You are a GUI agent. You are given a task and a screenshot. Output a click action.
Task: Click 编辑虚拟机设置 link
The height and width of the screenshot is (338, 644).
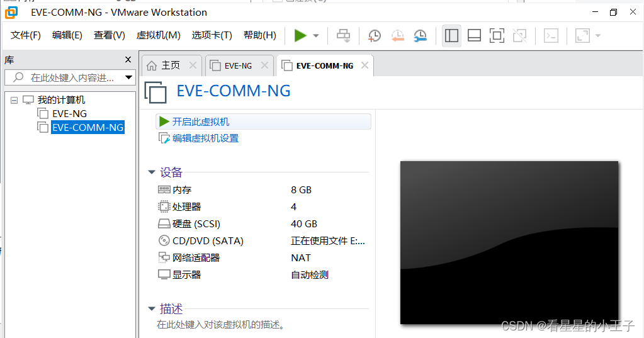[205, 138]
